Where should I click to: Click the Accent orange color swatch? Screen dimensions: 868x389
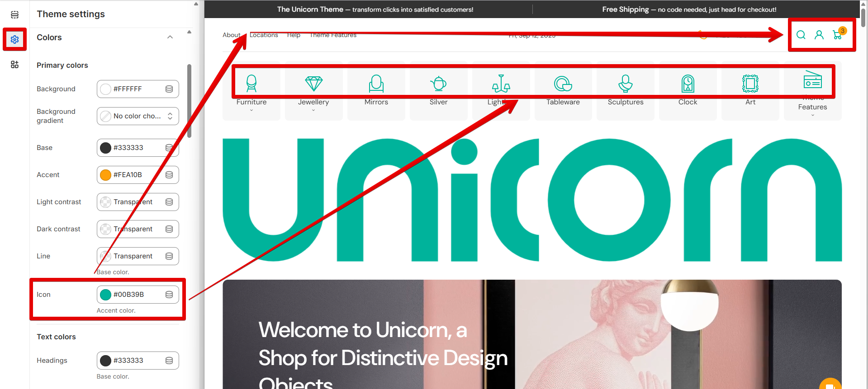(105, 175)
